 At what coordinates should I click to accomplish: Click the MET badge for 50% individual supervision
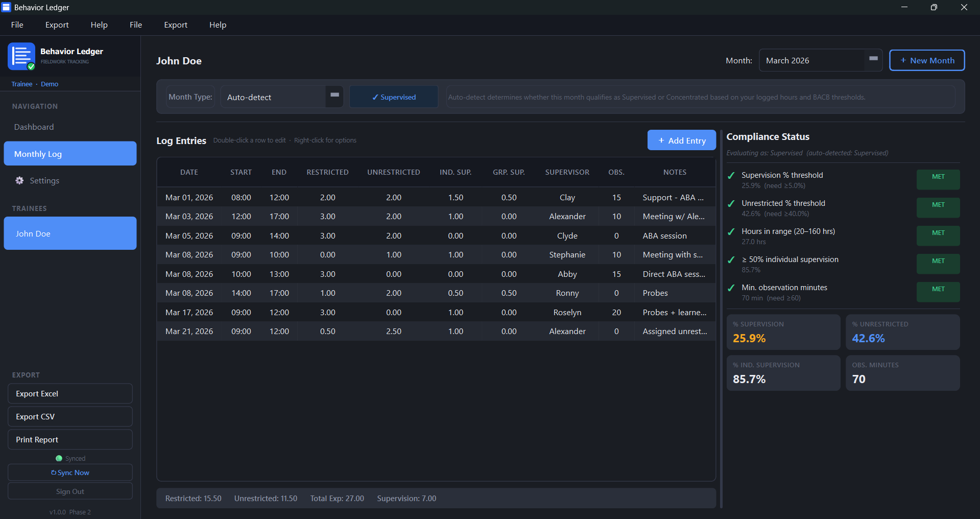pyautogui.click(x=938, y=261)
